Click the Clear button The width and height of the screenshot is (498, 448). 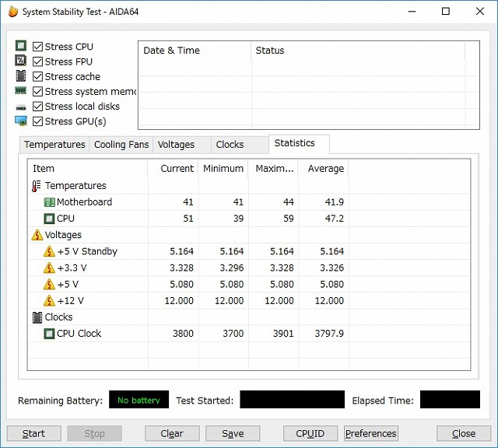click(x=172, y=433)
